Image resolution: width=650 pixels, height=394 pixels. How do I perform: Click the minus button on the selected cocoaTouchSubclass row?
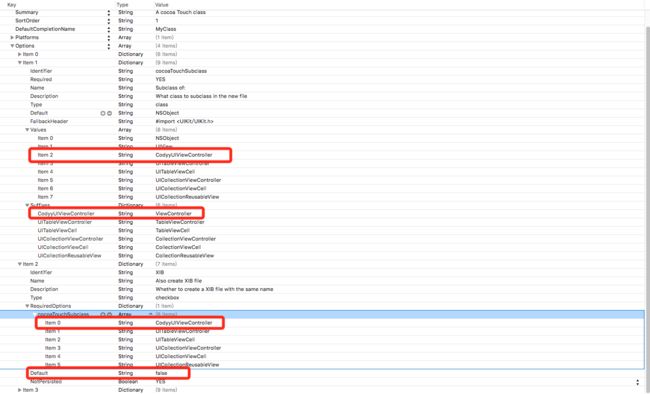coord(109,314)
